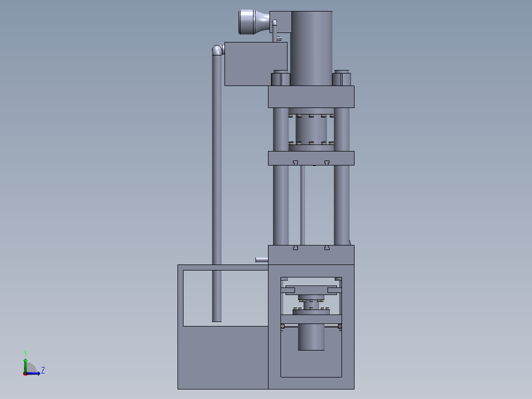Select the short horizontal pipe stub near the worktable
The image size is (532, 399).
[261, 260]
